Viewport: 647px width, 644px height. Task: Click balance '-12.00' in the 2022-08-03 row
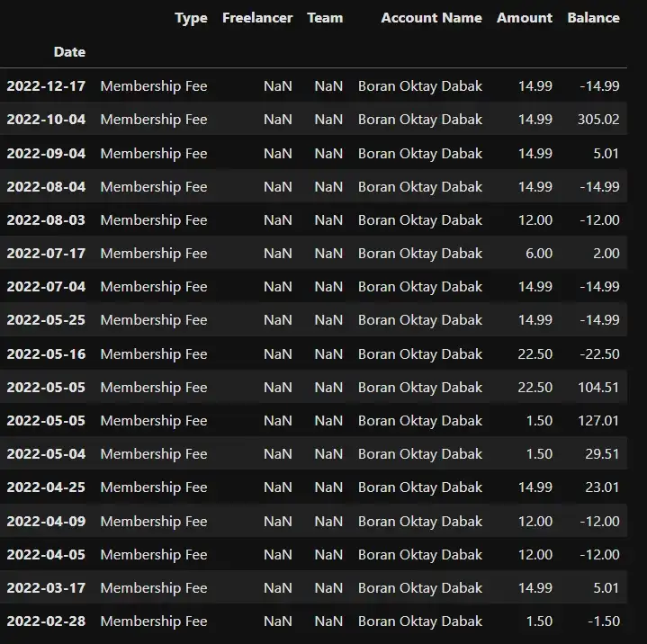[x=599, y=219]
